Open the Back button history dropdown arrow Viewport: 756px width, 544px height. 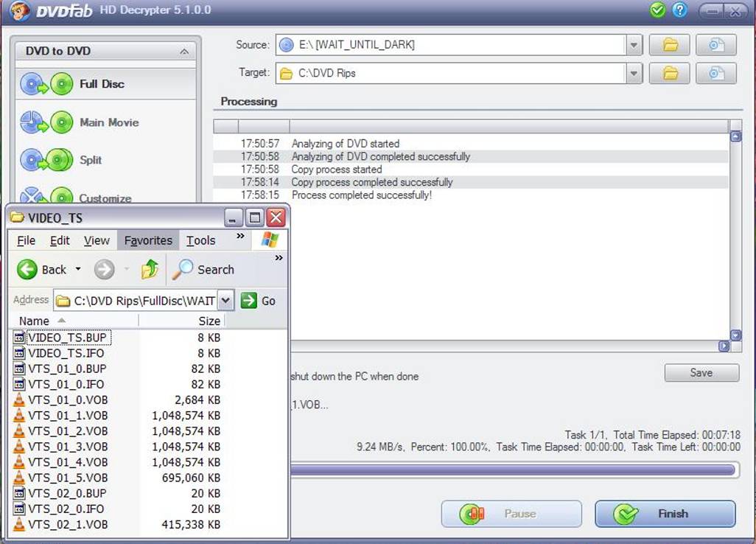pos(78,269)
